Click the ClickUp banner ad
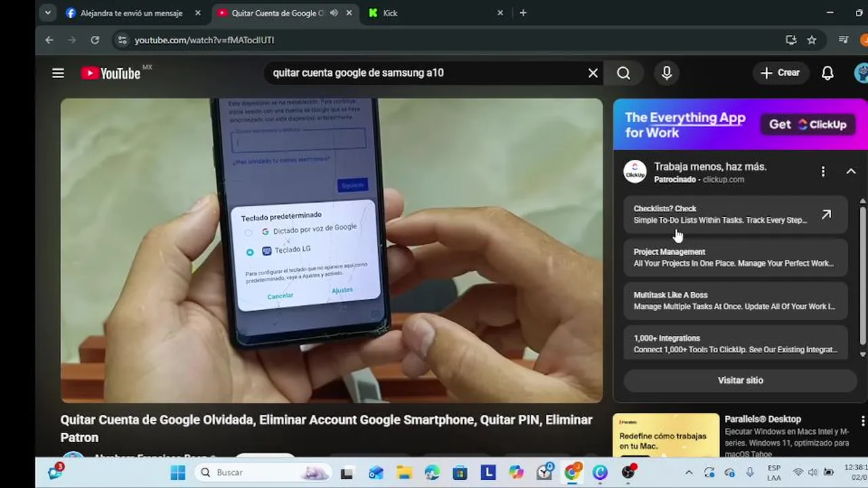The image size is (868, 488). [x=741, y=124]
